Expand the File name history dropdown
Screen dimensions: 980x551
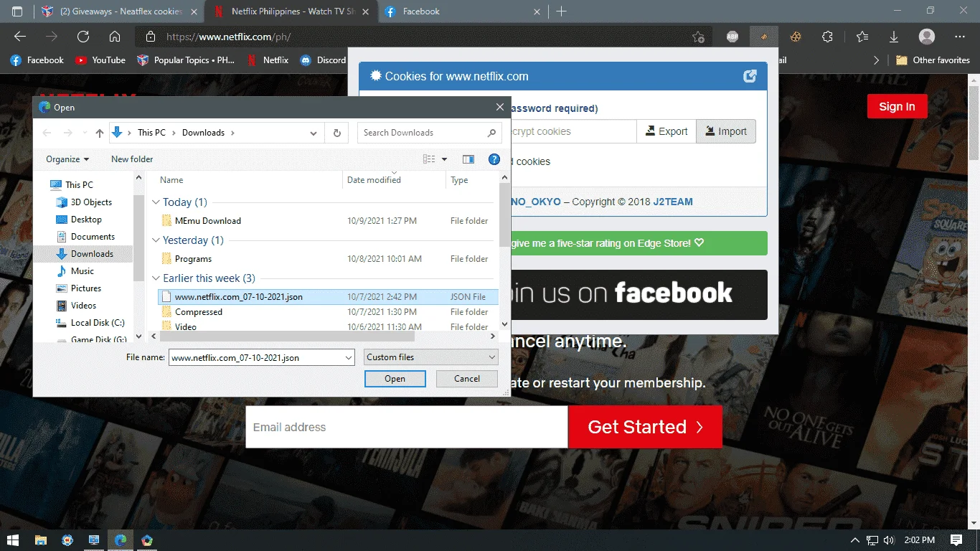tap(349, 357)
